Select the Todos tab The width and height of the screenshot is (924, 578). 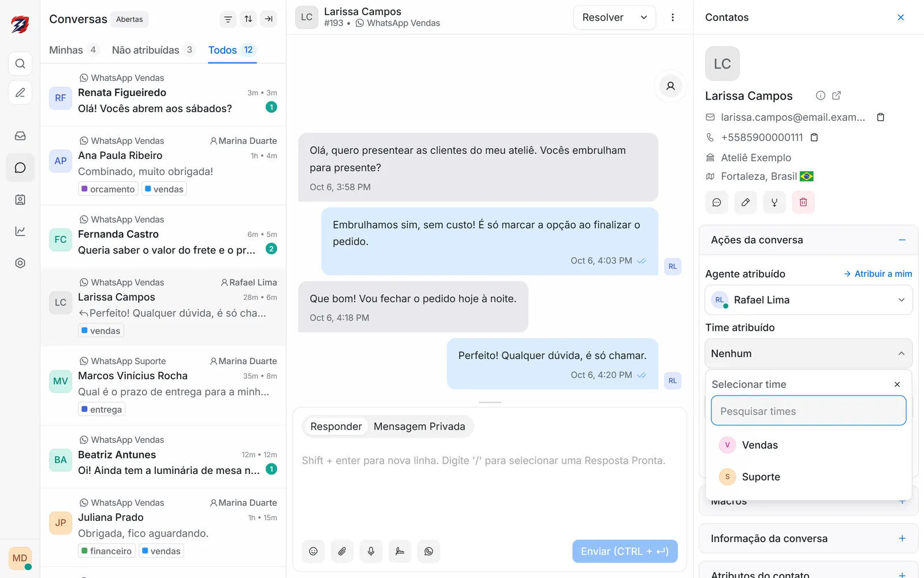(232, 50)
